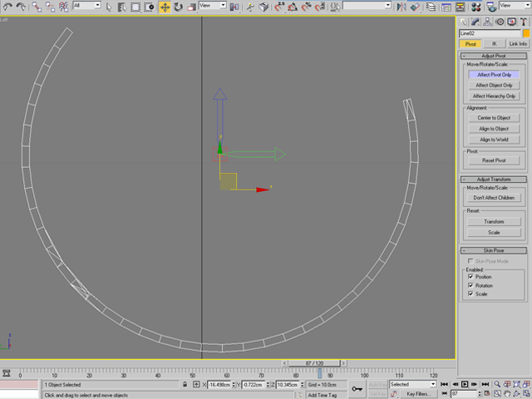The image size is (532, 399).
Task: Open Material Editor spheres icon
Action: click(x=476, y=7)
